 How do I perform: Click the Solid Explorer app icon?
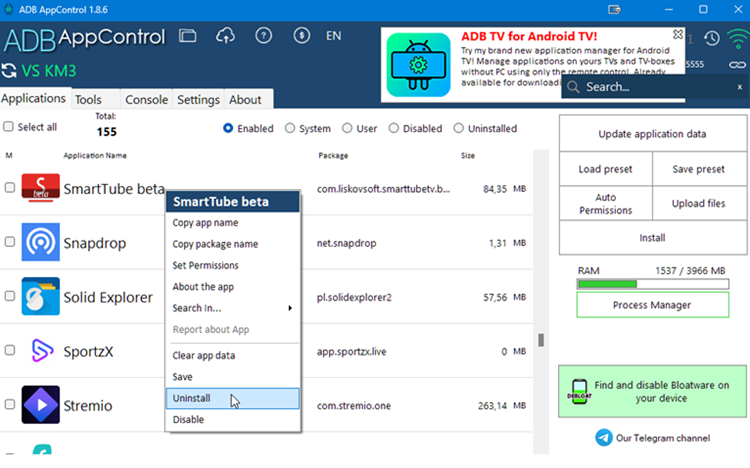(40, 297)
